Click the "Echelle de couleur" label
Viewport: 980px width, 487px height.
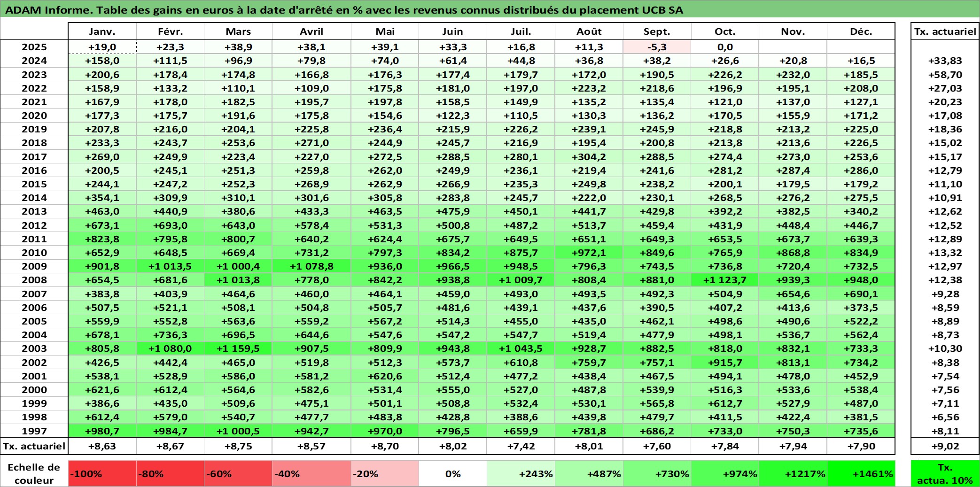(34, 473)
